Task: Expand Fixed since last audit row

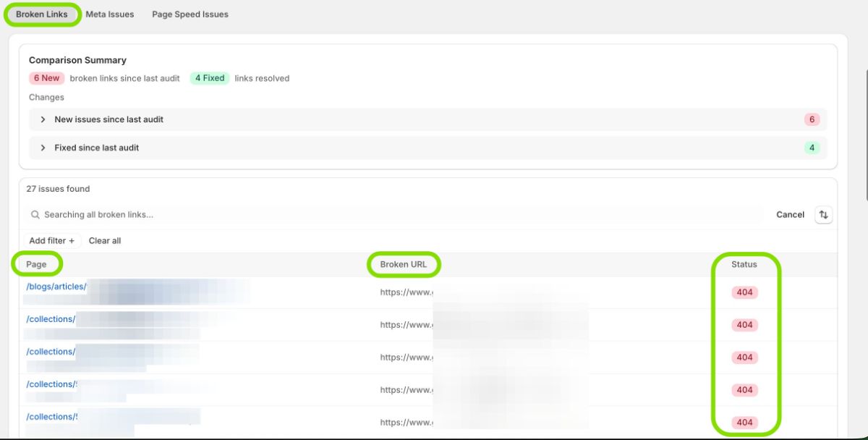Action: click(96, 148)
